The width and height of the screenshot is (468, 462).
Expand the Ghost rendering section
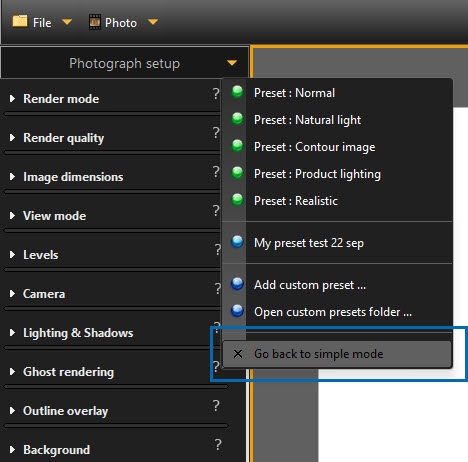coord(12,372)
